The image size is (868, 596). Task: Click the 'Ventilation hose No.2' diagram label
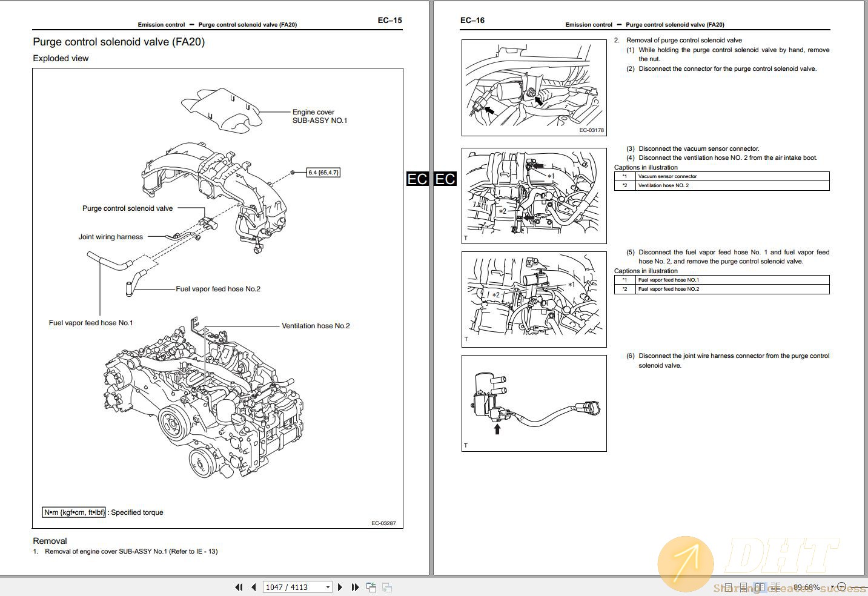[316, 326]
